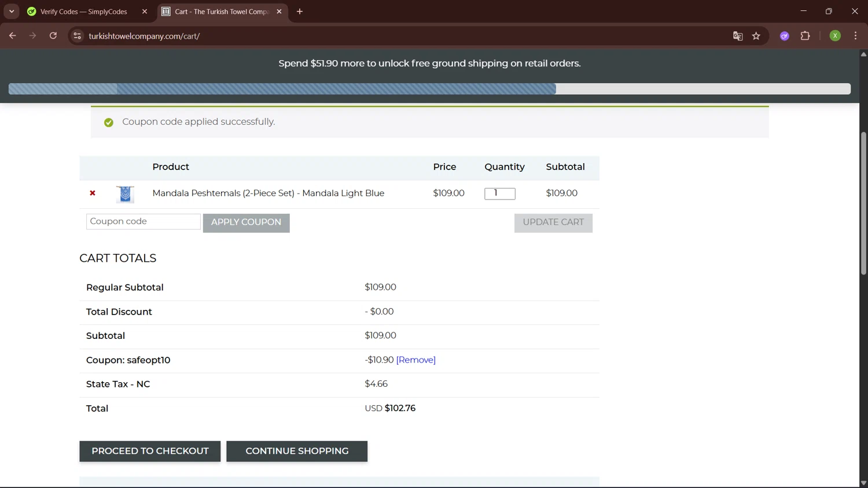
Task: Click Coupon code applied successfully message
Action: click(198, 122)
